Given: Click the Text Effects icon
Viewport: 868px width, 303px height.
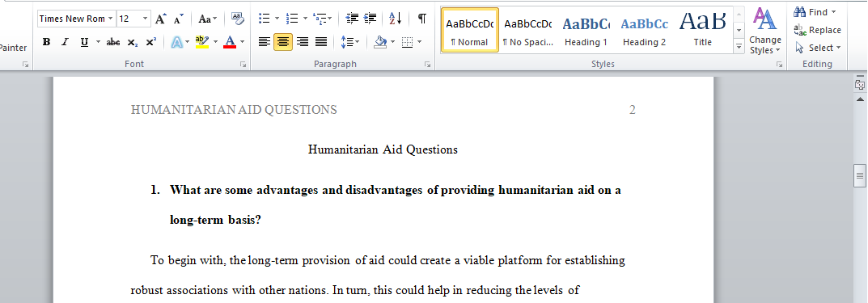Looking at the screenshot, I should tap(176, 42).
